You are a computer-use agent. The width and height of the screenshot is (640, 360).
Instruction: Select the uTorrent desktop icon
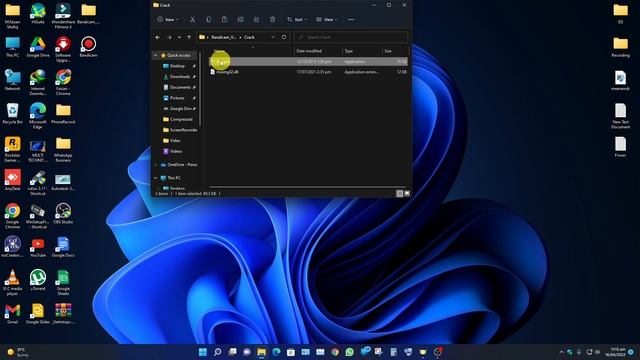coord(38,280)
